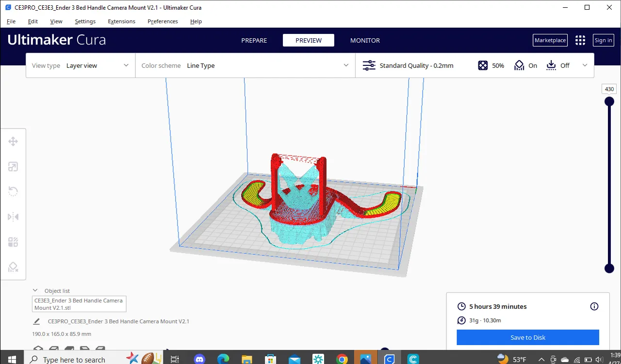Open Microsoft Store from the taskbar

point(271,359)
